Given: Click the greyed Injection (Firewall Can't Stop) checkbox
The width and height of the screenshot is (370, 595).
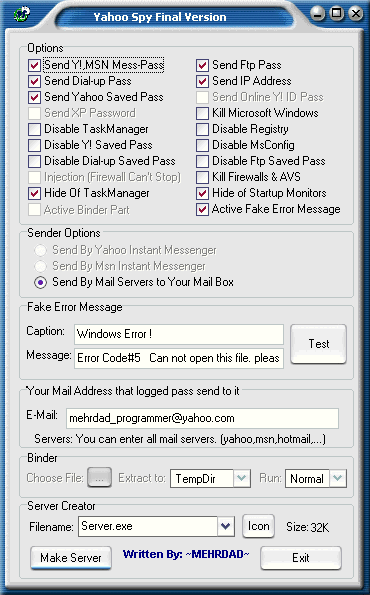Looking at the screenshot, I should 35,177.
